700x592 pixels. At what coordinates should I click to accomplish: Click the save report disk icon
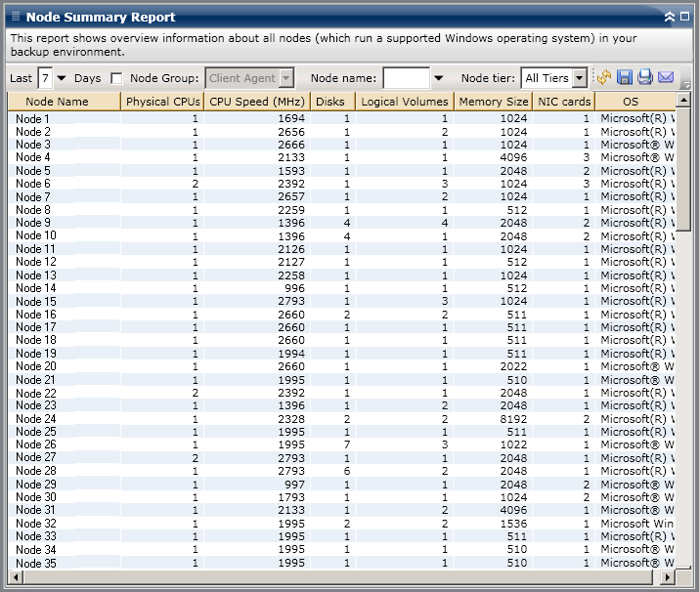tap(625, 77)
